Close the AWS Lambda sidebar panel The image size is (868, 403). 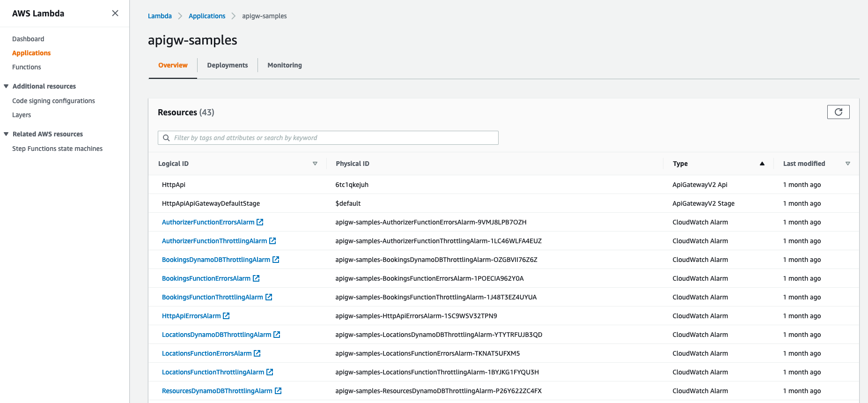[x=115, y=13]
